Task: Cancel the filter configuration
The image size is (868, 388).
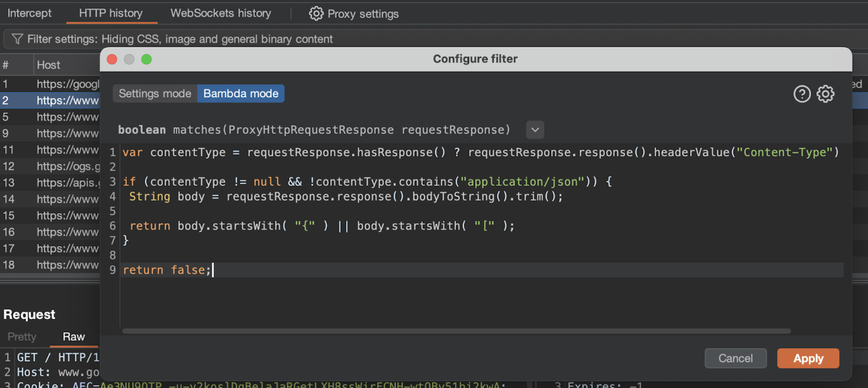Action: (x=735, y=358)
